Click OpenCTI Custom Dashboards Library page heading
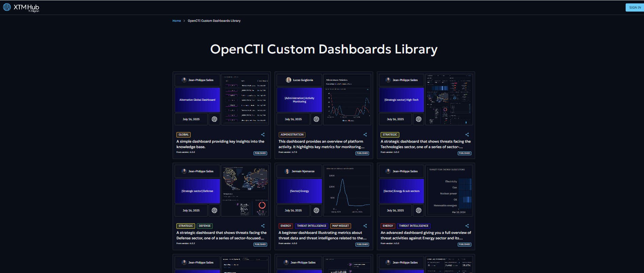The width and height of the screenshot is (644, 273). click(324, 49)
